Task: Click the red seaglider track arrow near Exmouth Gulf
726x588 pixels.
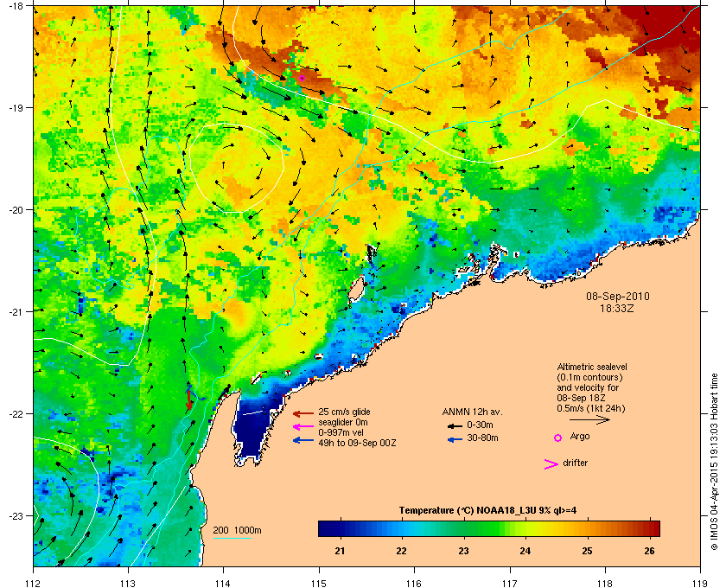Action: 188,399
